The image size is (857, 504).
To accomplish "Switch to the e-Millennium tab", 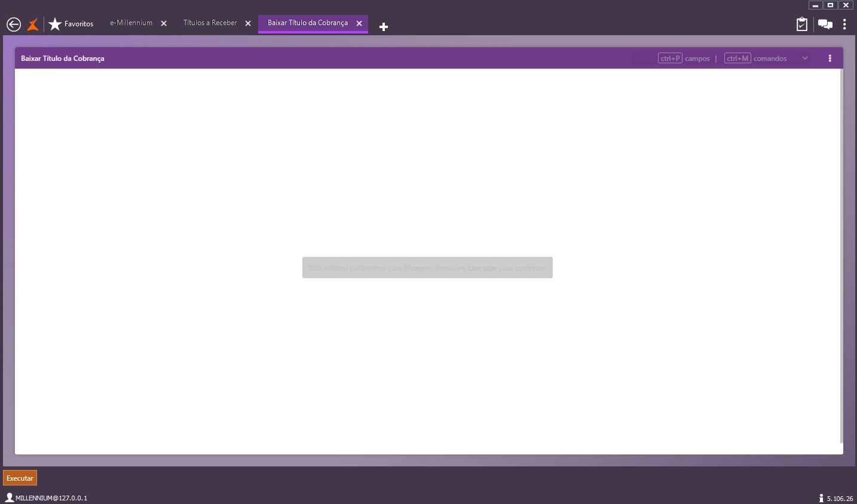I will 131,23.
